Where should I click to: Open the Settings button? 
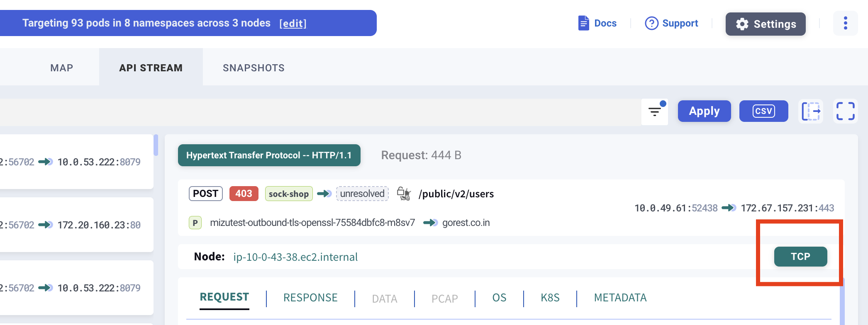coord(766,24)
